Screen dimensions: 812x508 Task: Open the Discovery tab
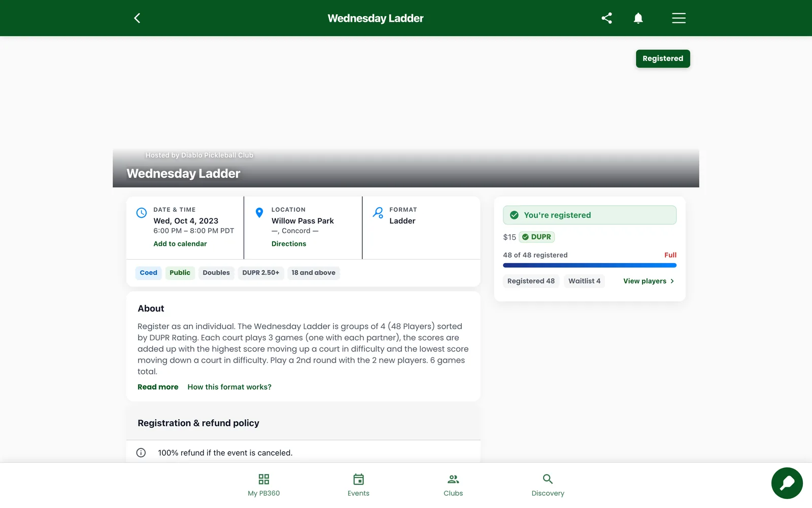click(548, 485)
